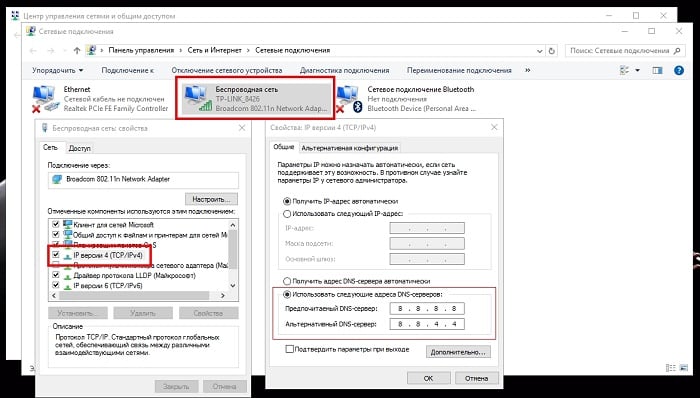
Task: Click the Установить... button
Action: [x=78, y=313]
